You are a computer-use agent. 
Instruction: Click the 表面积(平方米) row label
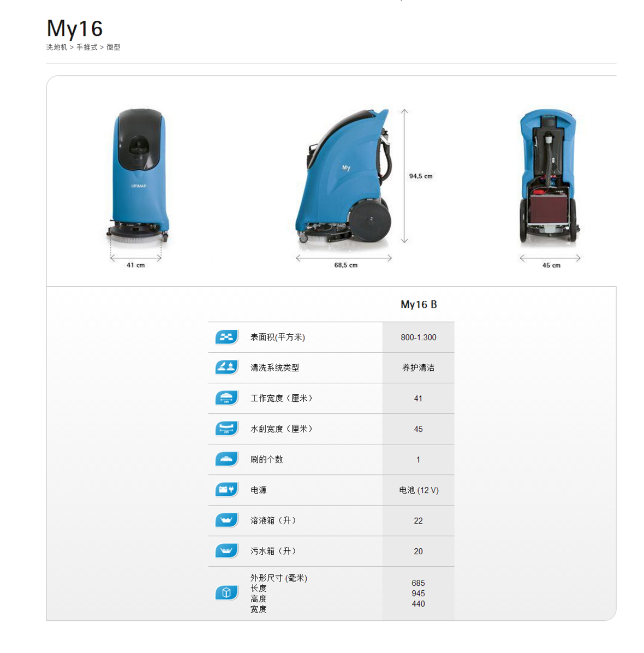point(278,337)
